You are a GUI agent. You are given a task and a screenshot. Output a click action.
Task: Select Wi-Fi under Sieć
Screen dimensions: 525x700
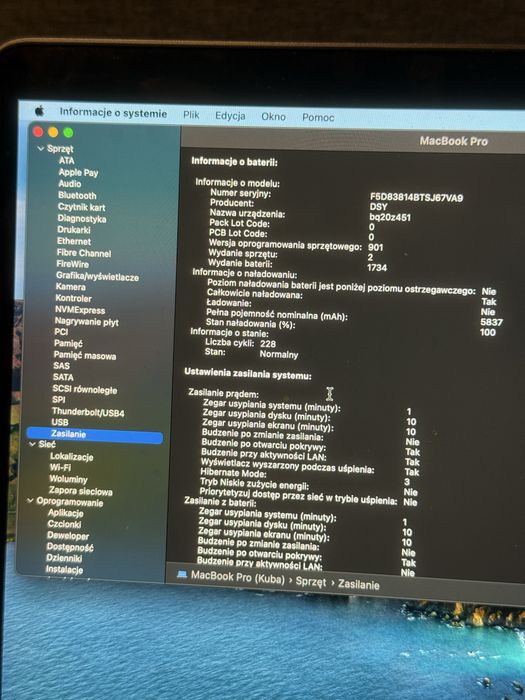tap(60, 467)
